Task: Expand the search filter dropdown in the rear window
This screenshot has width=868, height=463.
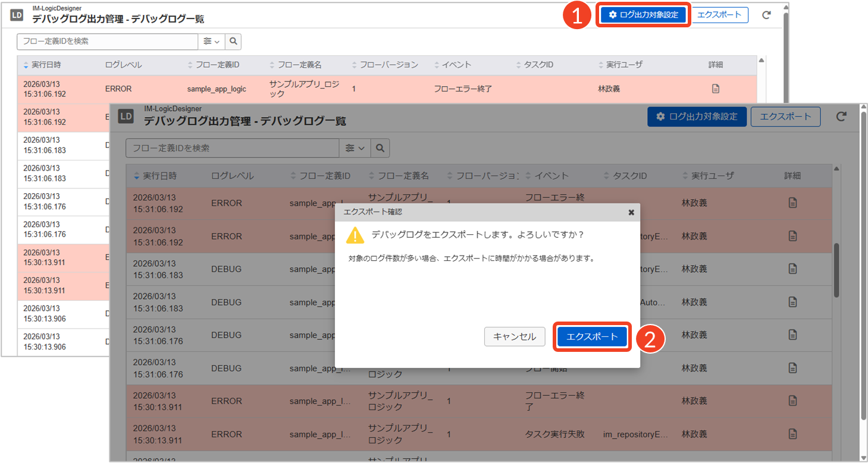Action: pyautogui.click(x=211, y=41)
